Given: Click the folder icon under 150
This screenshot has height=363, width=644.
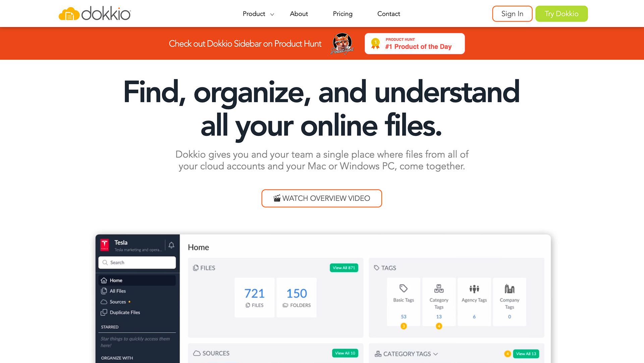Looking at the screenshot, I should click(285, 305).
